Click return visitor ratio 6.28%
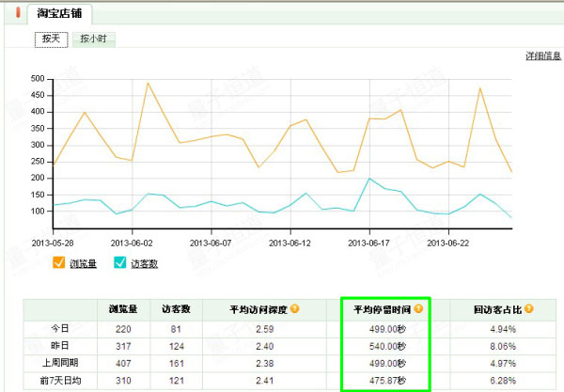Viewport: 564px width, 392px height. point(503,381)
